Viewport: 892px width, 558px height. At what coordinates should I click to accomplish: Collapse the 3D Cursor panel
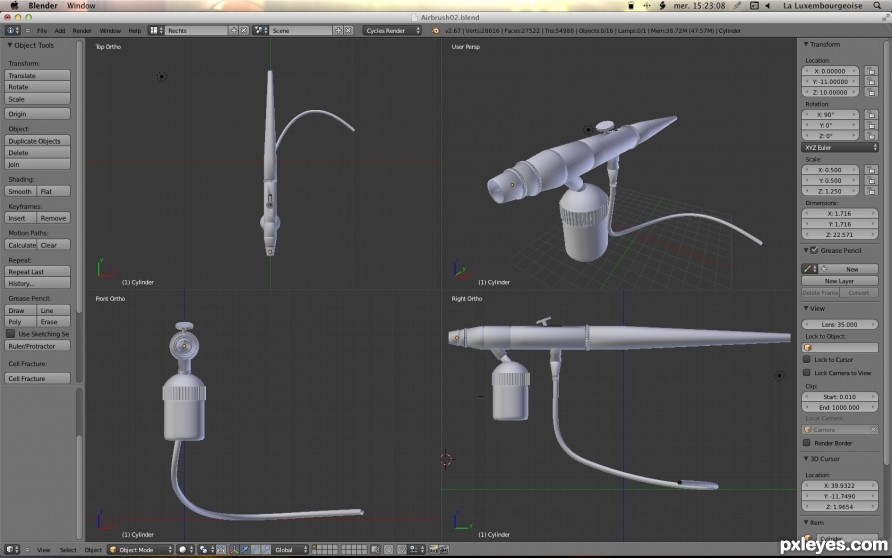(x=806, y=458)
